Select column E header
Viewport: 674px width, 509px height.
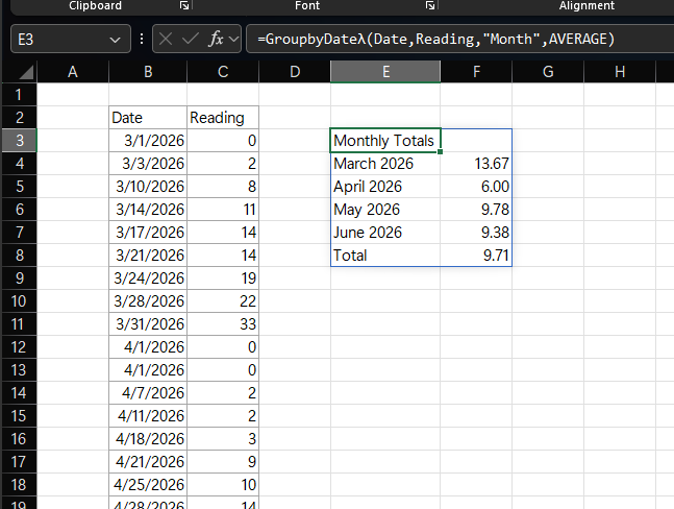click(x=386, y=71)
